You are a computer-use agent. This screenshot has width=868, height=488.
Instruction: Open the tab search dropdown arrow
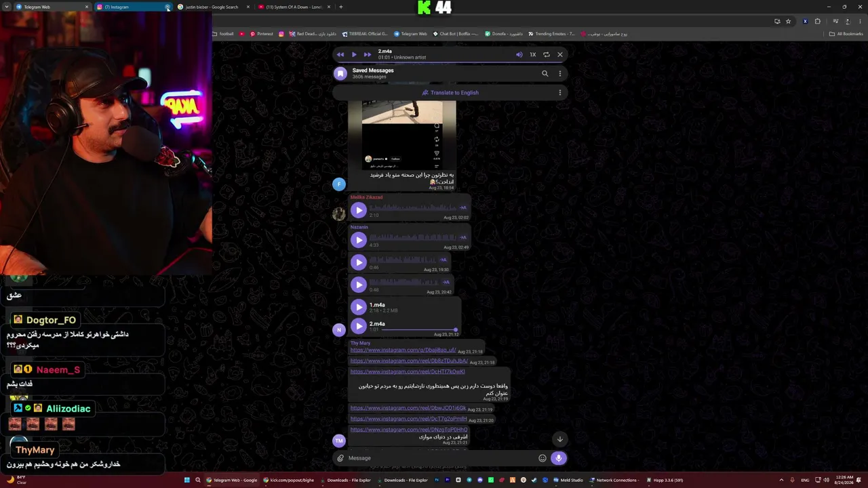[x=7, y=7]
